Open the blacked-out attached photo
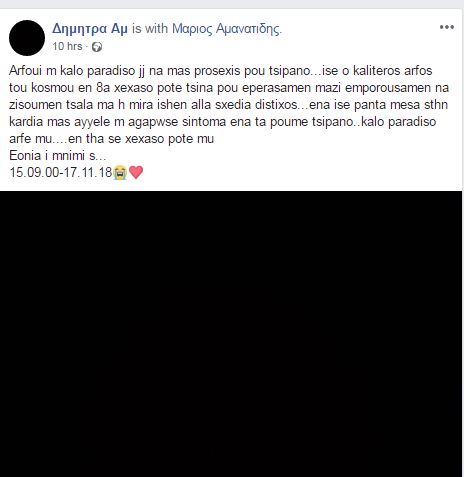 tap(231, 334)
